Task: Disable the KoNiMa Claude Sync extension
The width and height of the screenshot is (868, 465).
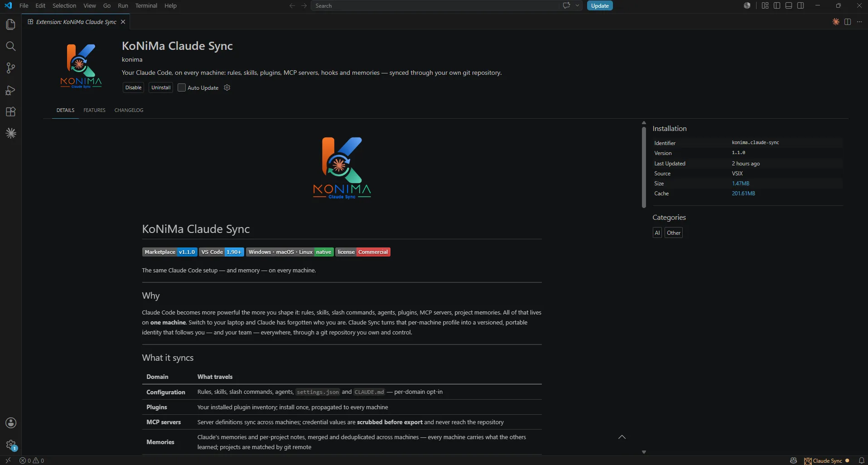Action: pyautogui.click(x=133, y=87)
